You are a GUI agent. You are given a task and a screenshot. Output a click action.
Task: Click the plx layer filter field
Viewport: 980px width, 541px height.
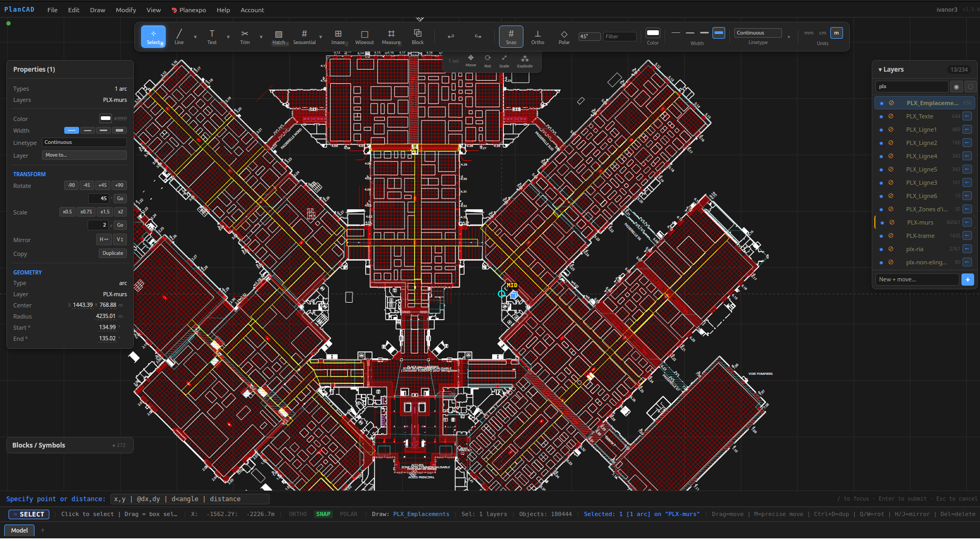coord(912,86)
